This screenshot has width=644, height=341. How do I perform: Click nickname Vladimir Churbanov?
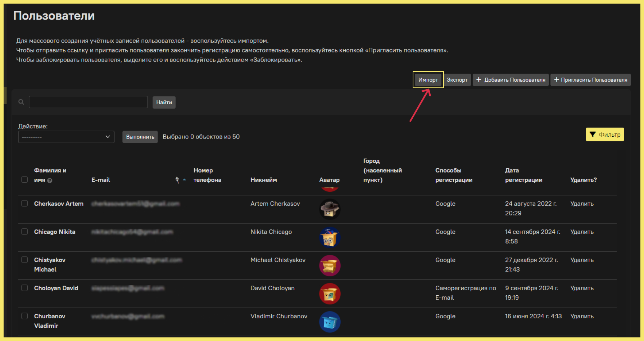tap(279, 316)
